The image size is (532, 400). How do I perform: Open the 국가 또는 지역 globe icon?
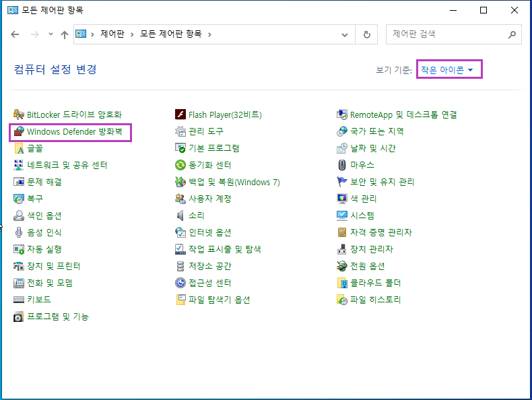pyautogui.click(x=342, y=131)
